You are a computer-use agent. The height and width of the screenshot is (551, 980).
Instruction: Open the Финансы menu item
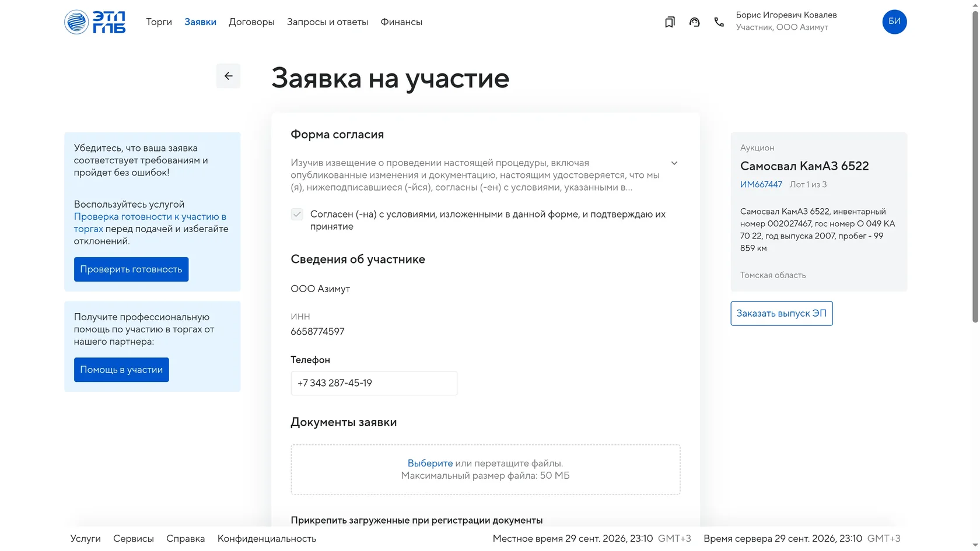coord(401,22)
